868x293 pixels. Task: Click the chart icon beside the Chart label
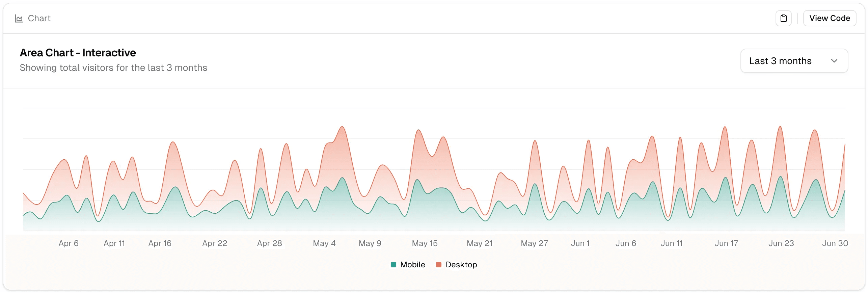(x=19, y=19)
